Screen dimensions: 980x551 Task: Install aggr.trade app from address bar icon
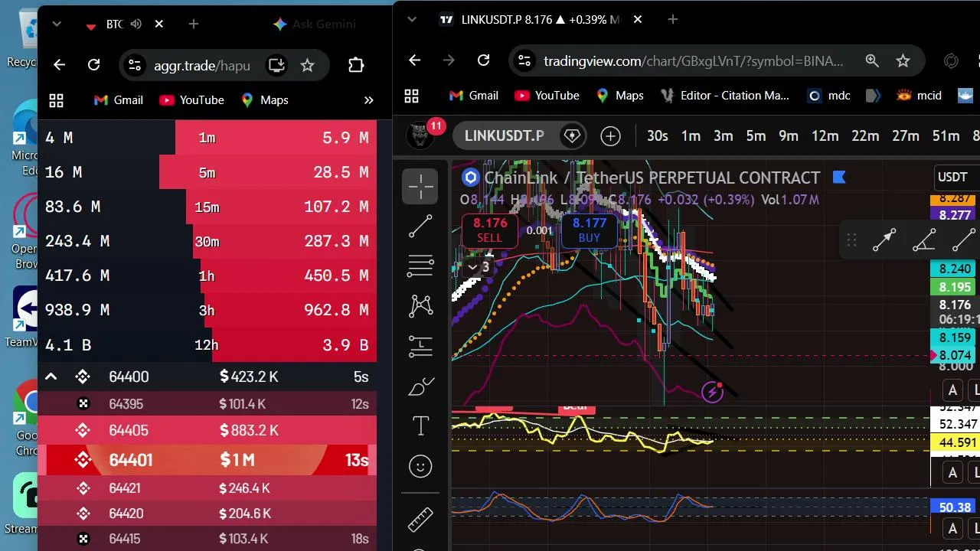pyautogui.click(x=276, y=65)
